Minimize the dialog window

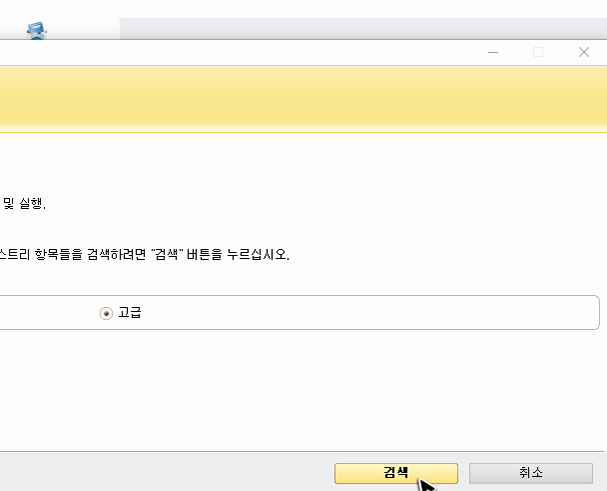[x=493, y=52]
